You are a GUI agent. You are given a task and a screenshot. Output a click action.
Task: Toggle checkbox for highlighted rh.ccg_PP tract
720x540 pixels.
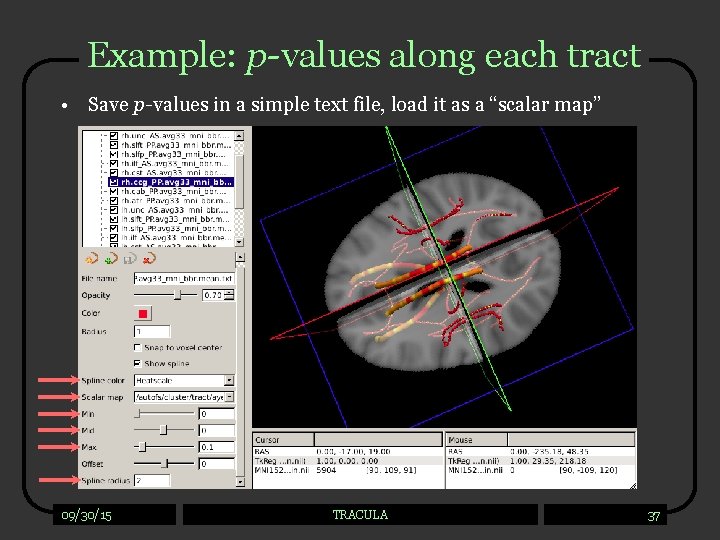click(x=114, y=182)
